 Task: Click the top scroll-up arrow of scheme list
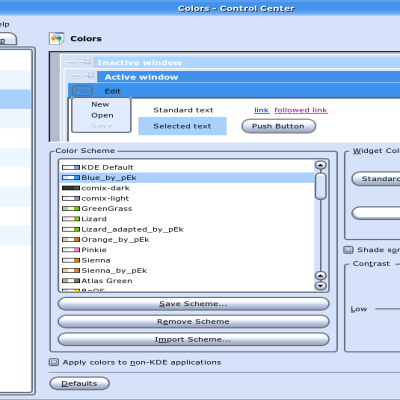(321, 165)
